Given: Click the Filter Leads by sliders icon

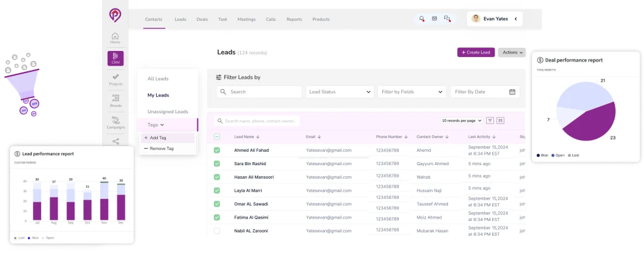Looking at the screenshot, I should [x=219, y=77].
